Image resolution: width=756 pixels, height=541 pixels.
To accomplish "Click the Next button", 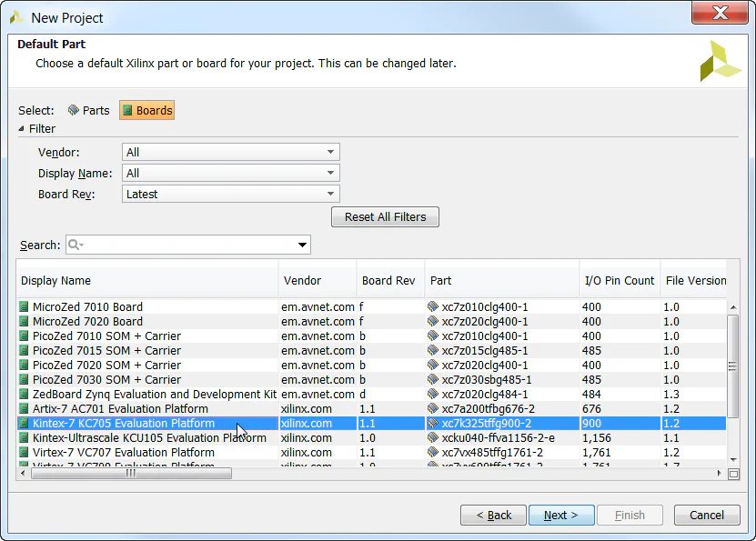I will (561, 515).
